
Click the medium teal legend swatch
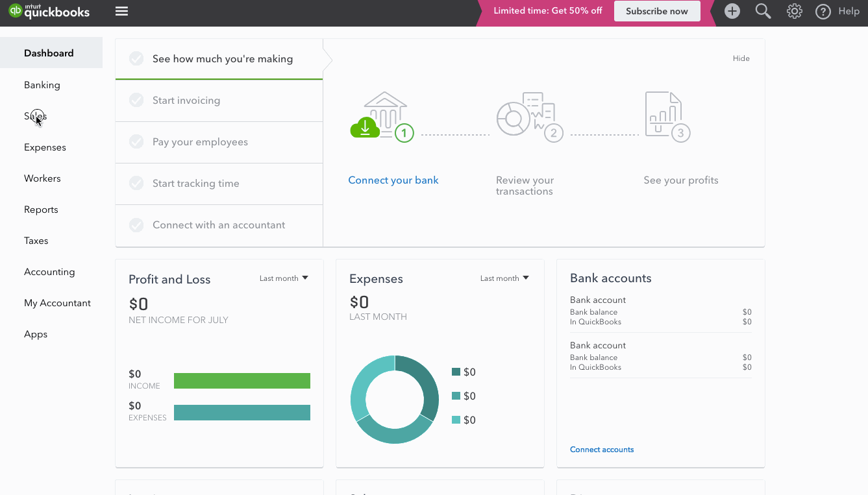(456, 396)
